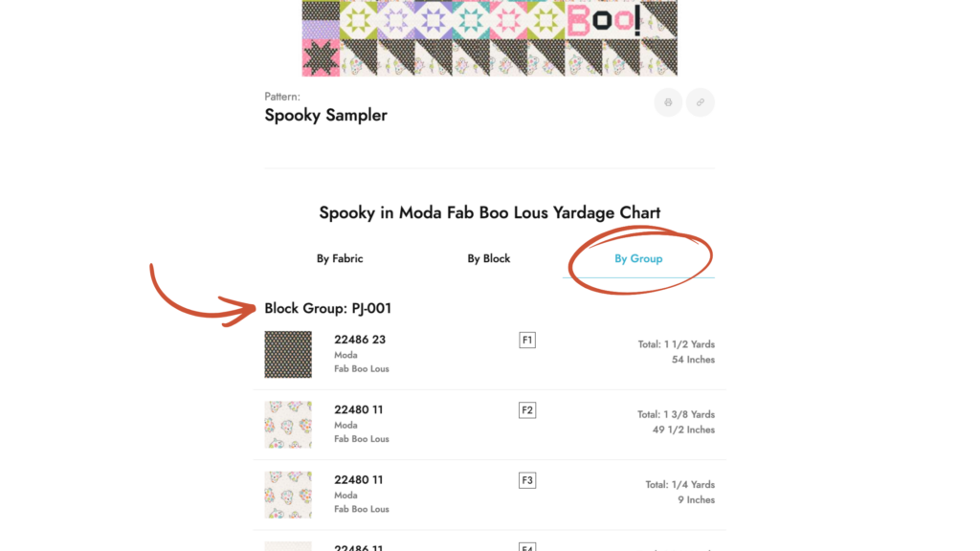Click the Spooky Sampler quilt preview image
Image resolution: width=980 pixels, height=551 pixels.
tap(489, 38)
